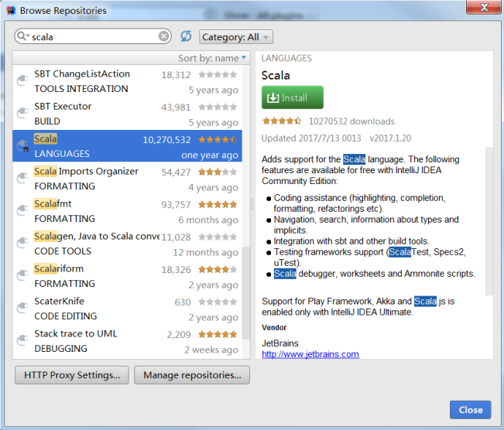Install the Scala plugin

[293, 97]
